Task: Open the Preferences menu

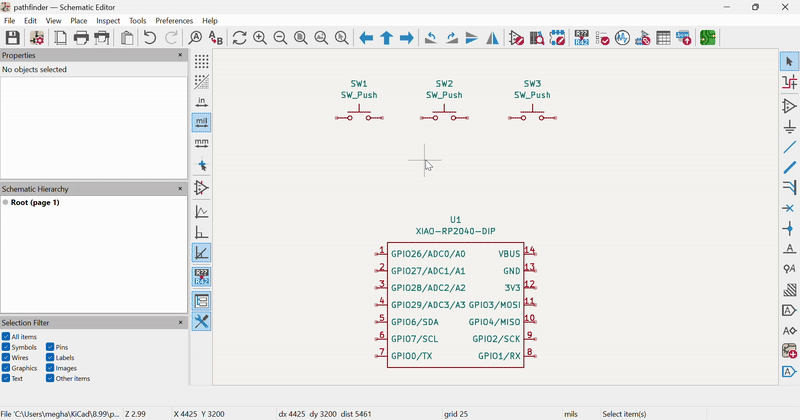Action: [x=174, y=21]
